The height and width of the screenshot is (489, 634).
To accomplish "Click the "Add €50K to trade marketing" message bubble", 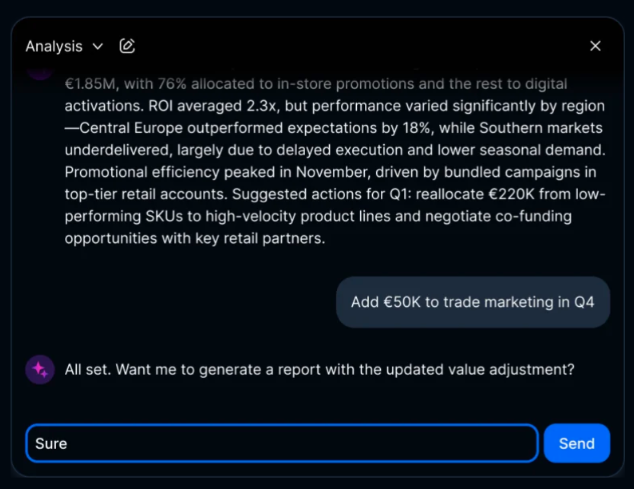I will click(473, 302).
